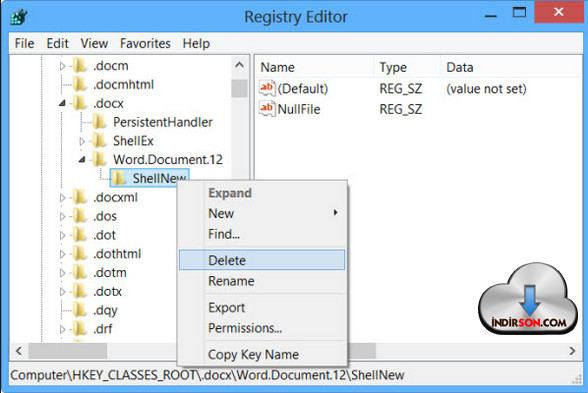Image resolution: width=588 pixels, height=393 pixels.
Task: Click the NullFile string value icon
Action: point(267,109)
